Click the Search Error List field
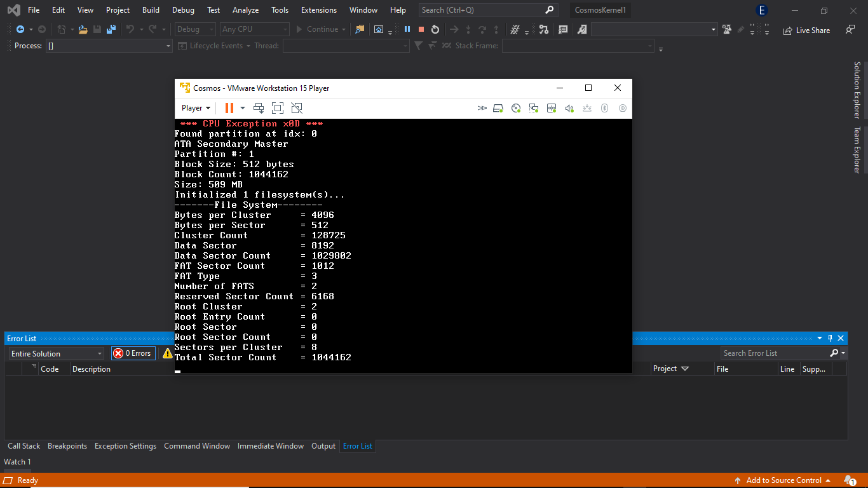 coord(774,353)
